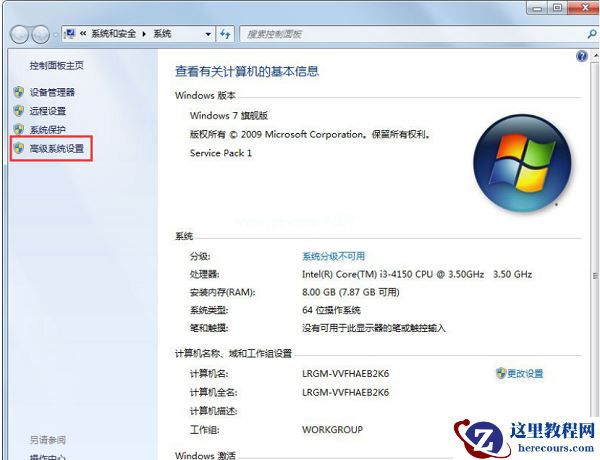This screenshot has width=600, height=460.
Task: Select 系统 breadcrumb in address bar
Action: [x=162, y=34]
